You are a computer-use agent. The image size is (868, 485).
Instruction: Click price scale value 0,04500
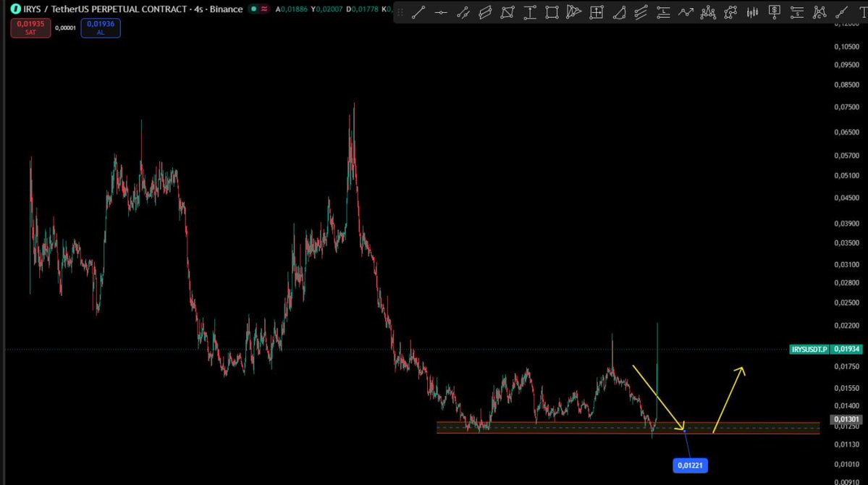846,198
